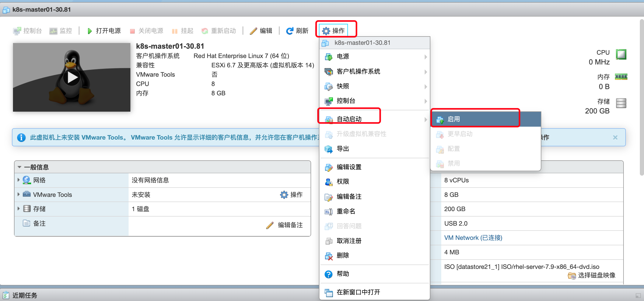Click the VM console preview thumbnail
This screenshot has width=644, height=301.
(72, 77)
